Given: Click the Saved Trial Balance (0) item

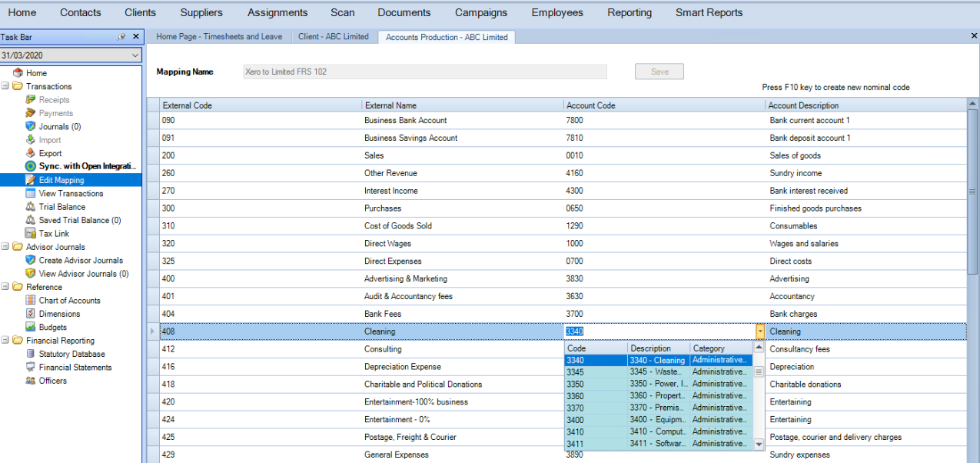Looking at the screenshot, I should [80, 220].
